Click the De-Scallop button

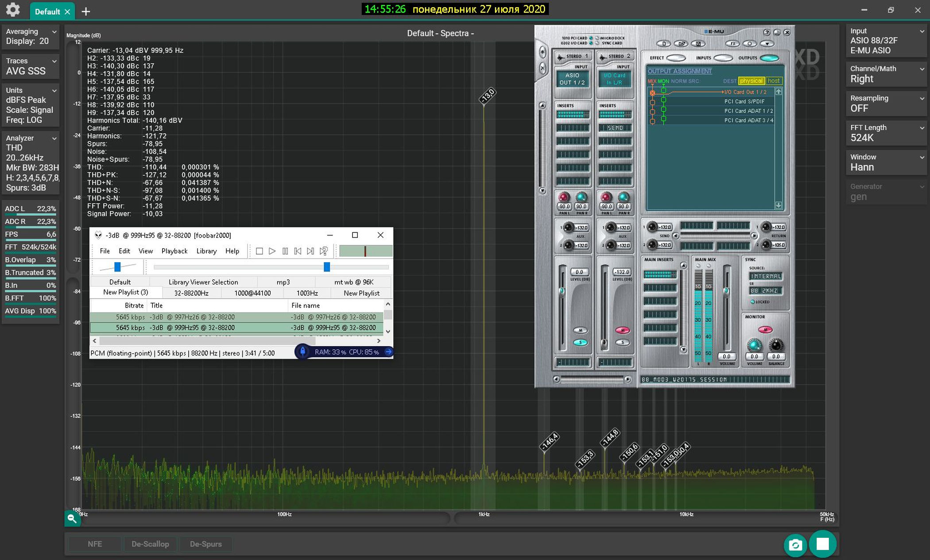(x=150, y=544)
